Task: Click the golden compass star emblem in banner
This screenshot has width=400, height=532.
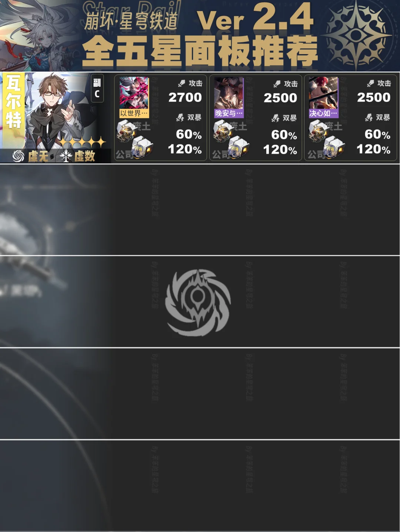Action: tap(356, 35)
